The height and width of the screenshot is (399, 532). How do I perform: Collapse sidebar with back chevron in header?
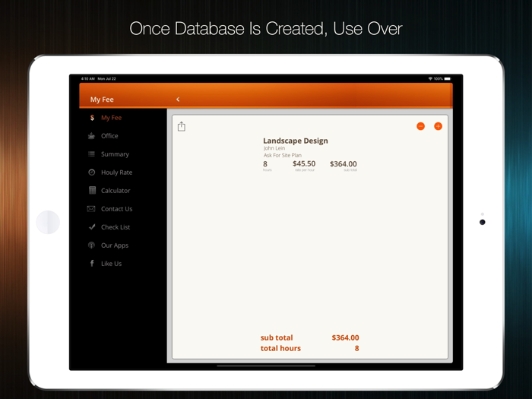178,100
